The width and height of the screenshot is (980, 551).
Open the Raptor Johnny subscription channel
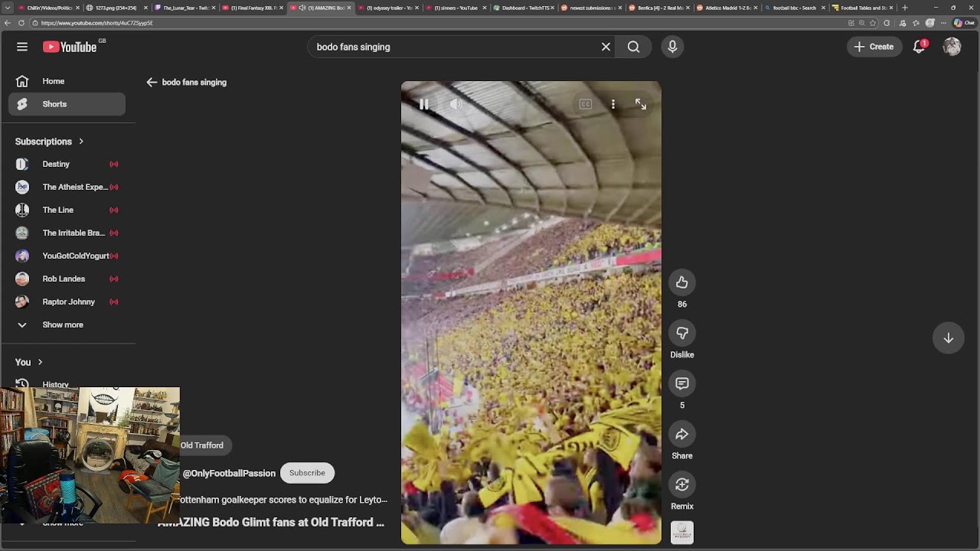tap(67, 302)
